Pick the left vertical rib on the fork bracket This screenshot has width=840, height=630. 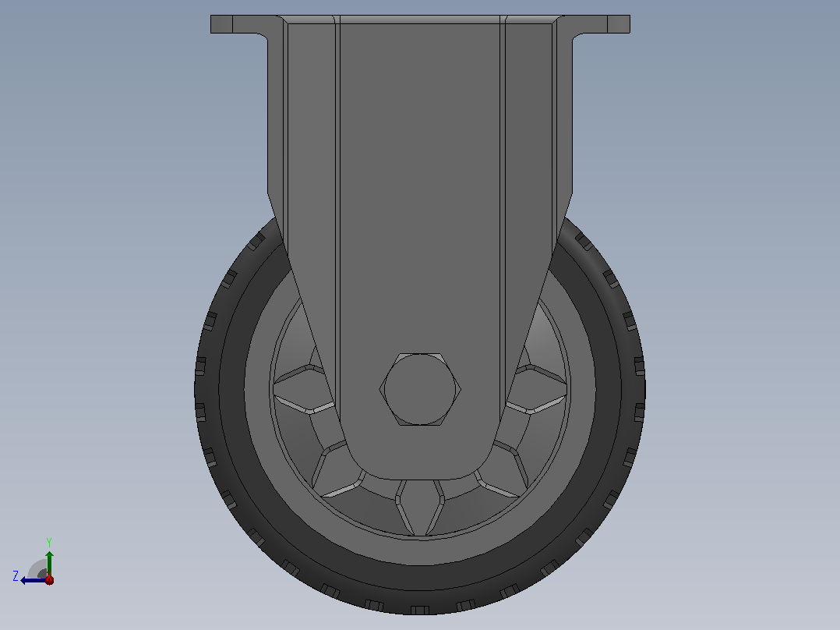(x=337, y=214)
